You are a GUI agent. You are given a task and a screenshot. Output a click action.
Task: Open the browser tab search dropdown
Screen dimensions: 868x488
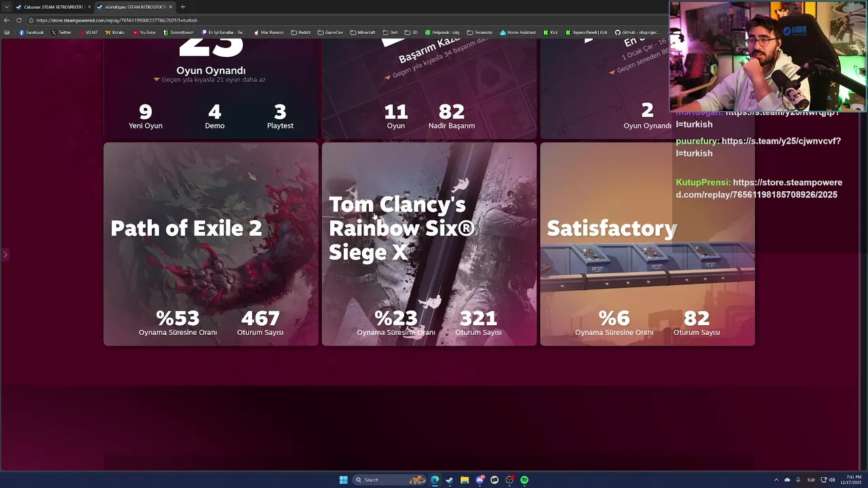tap(7, 7)
